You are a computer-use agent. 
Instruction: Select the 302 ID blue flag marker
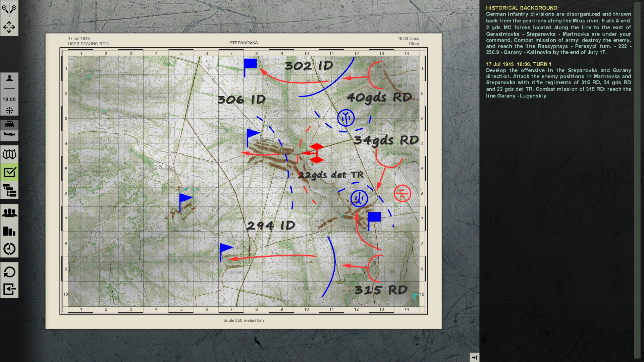(x=251, y=64)
